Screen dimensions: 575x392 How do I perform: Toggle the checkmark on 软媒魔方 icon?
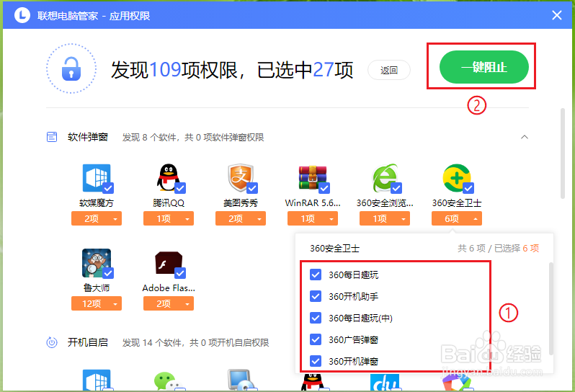coord(108,188)
